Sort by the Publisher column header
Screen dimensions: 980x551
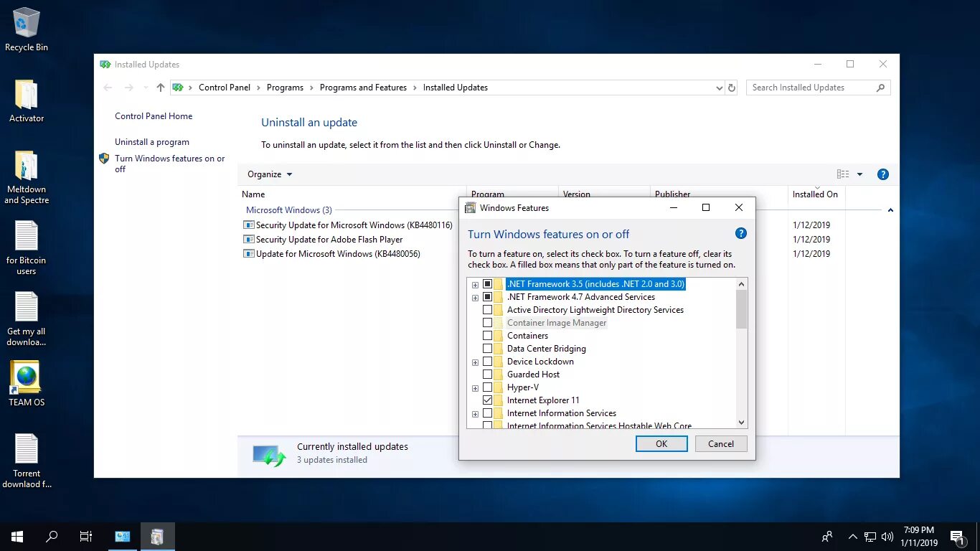(x=672, y=194)
